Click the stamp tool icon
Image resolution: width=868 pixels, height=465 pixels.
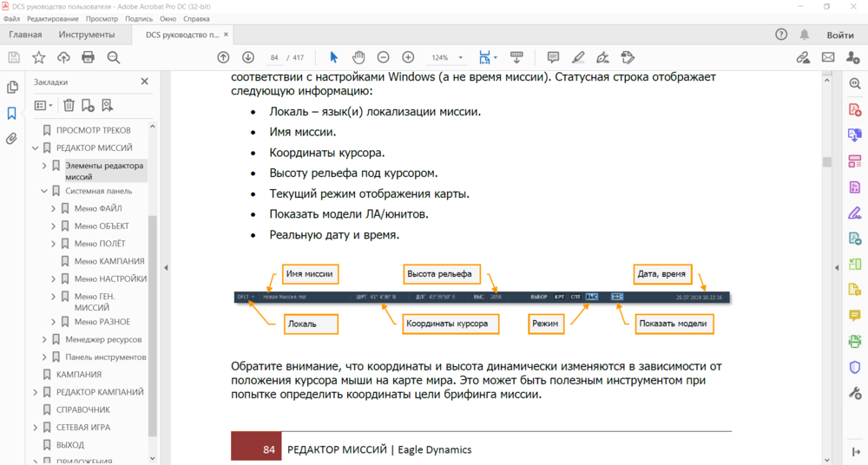[628, 57]
